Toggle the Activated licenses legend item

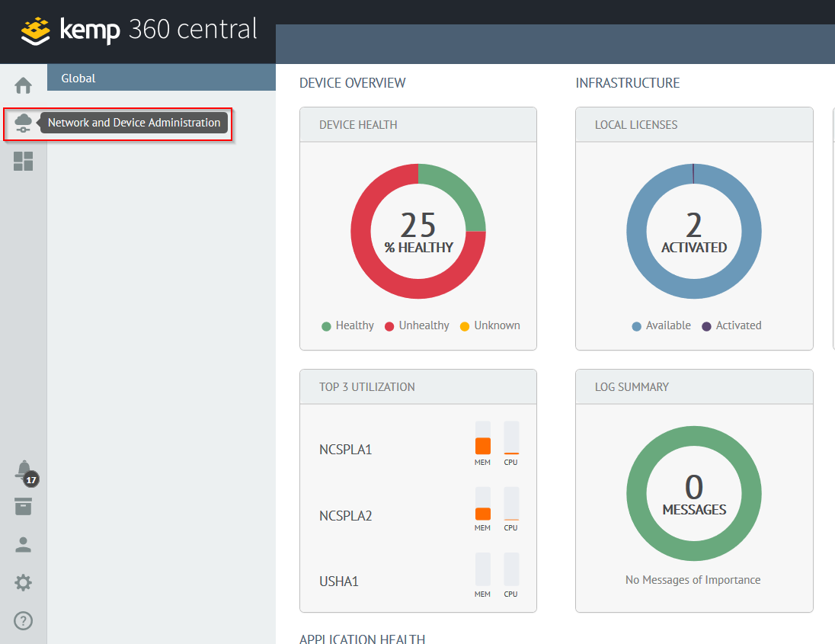coord(731,325)
